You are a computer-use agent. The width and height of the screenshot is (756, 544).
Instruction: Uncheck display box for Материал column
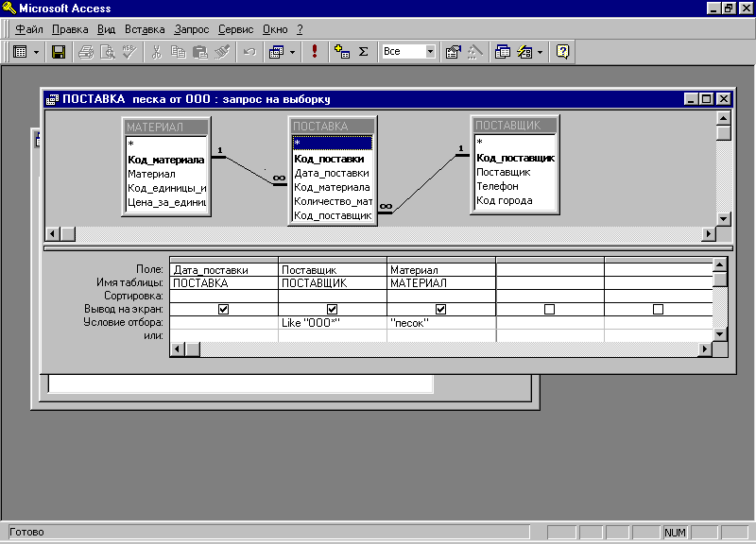(x=440, y=310)
